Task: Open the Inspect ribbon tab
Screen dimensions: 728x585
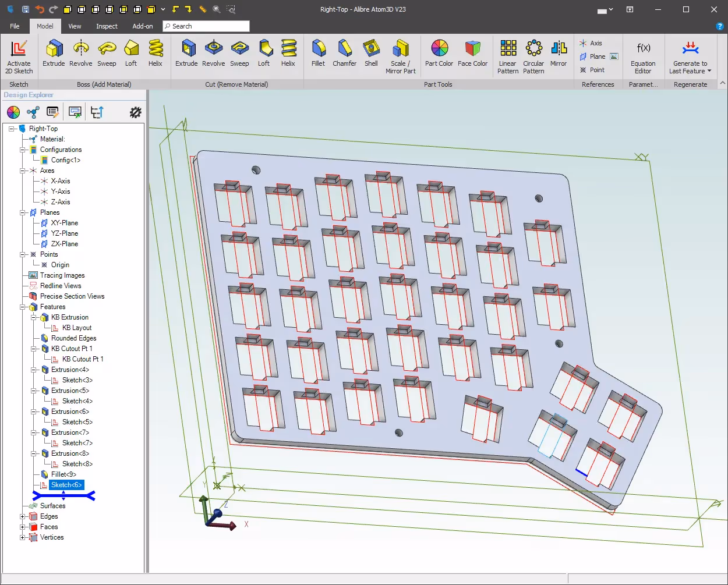Action: click(107, 26)
